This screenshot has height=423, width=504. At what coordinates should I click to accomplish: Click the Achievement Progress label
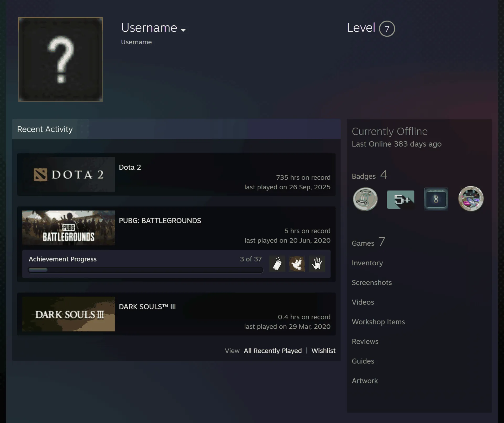62,259
